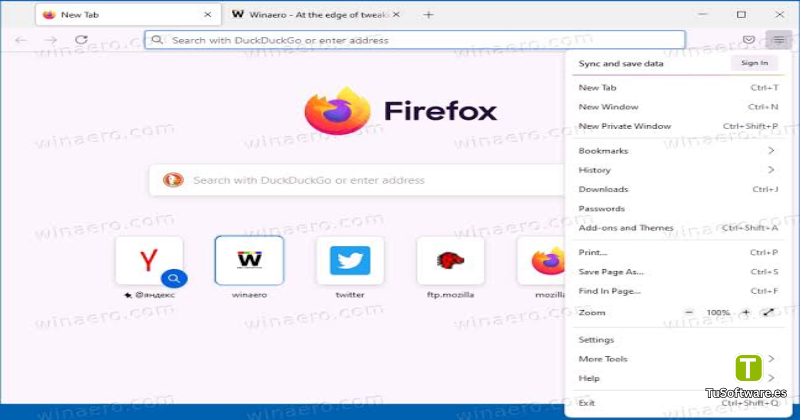Open a new tab with plus button

[x=429, y=15]
